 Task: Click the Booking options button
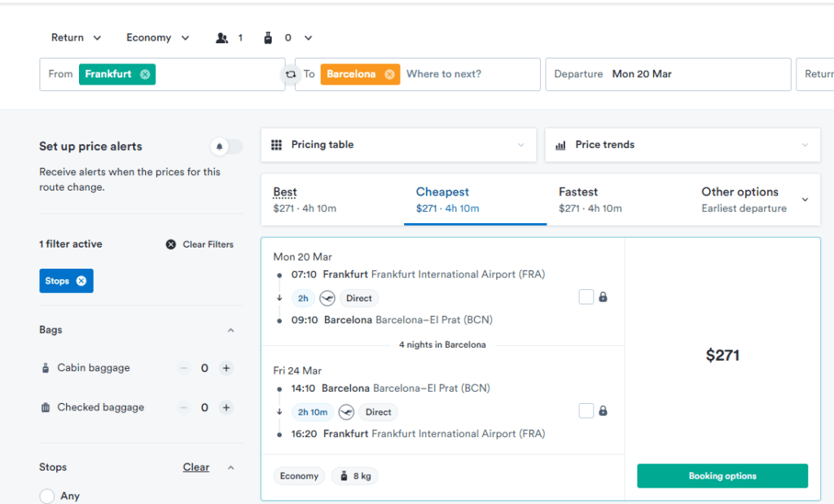(x=722, y=476)
